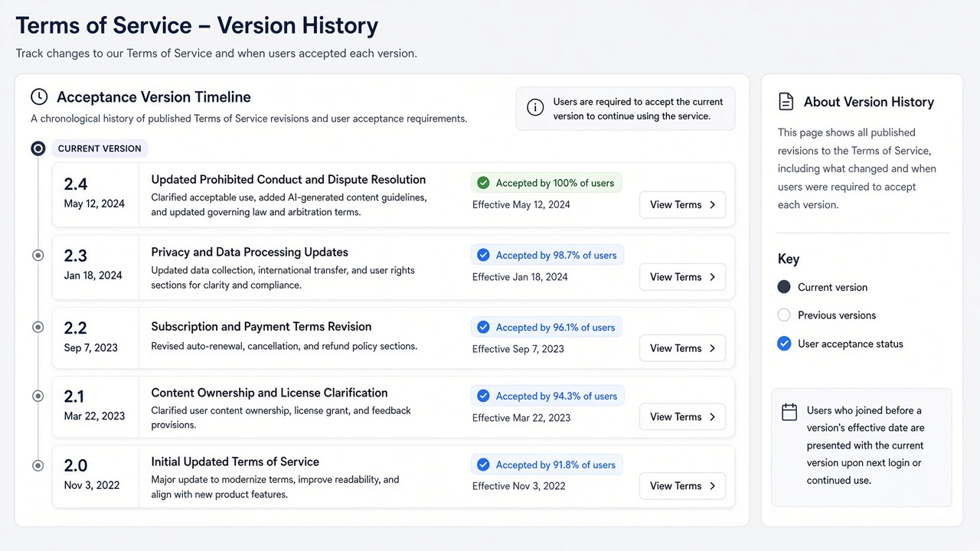Click the Effective May 12, 2024 text
This screenshot has height=551, width=980.
(521, 204)
